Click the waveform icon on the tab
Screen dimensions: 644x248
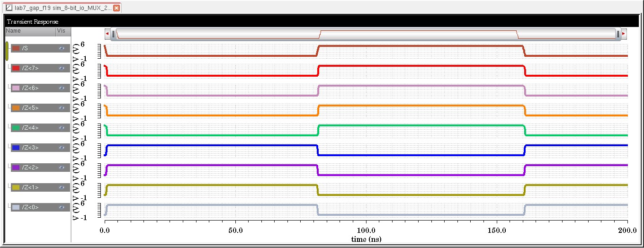(9, 8)
